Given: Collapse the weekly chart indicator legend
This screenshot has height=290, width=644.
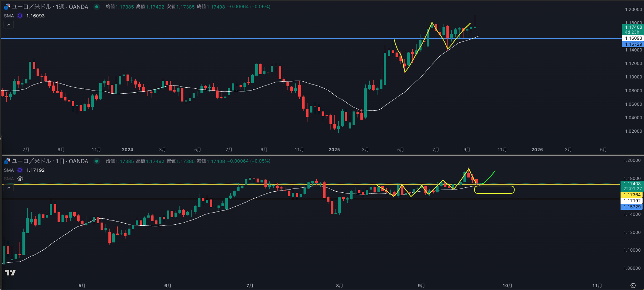Looking at the screenshot, I should pos(9,24).
